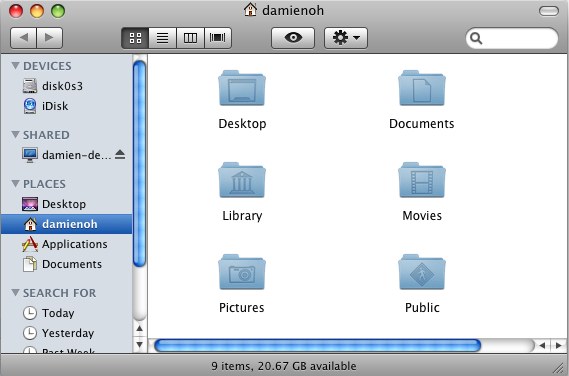The width and height of the screenshot is (569, 376).
Task: Click the yellow minimize window button
Action: point(37,11)
